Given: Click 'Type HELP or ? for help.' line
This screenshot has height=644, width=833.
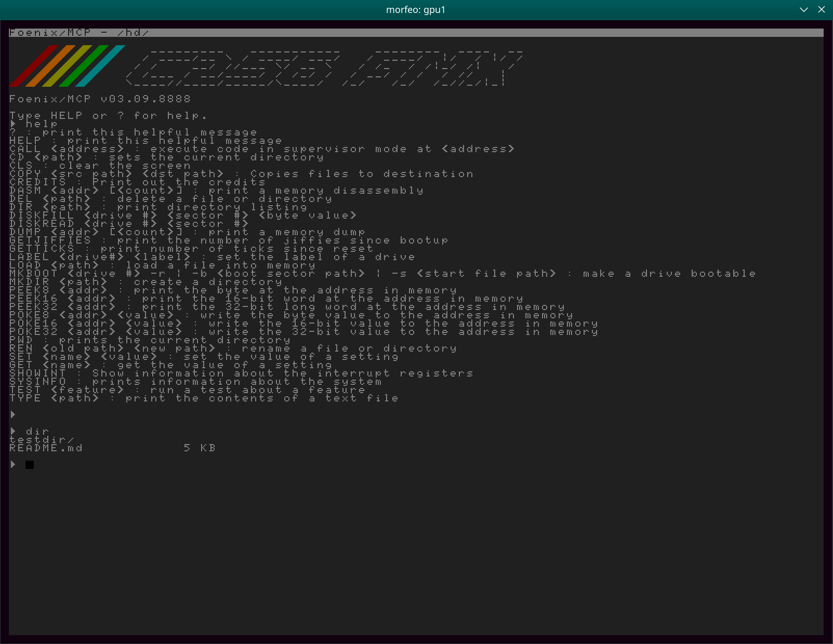Looking at the screenshot, I should click(x=109, y=115).
